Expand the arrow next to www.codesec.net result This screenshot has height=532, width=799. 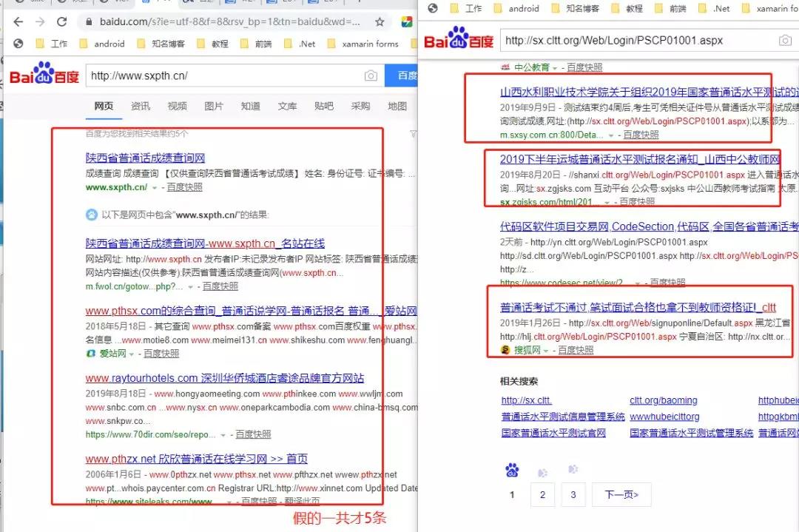(x=638, y=283)
